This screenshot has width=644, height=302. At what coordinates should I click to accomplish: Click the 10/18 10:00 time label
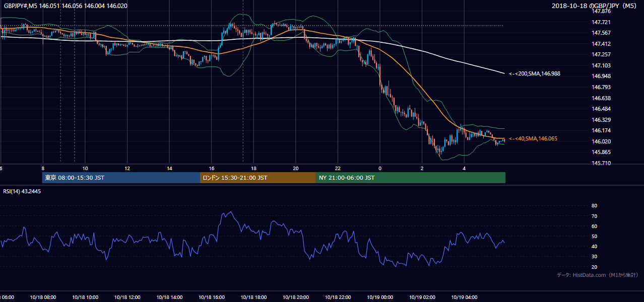[x=85, y=297]
